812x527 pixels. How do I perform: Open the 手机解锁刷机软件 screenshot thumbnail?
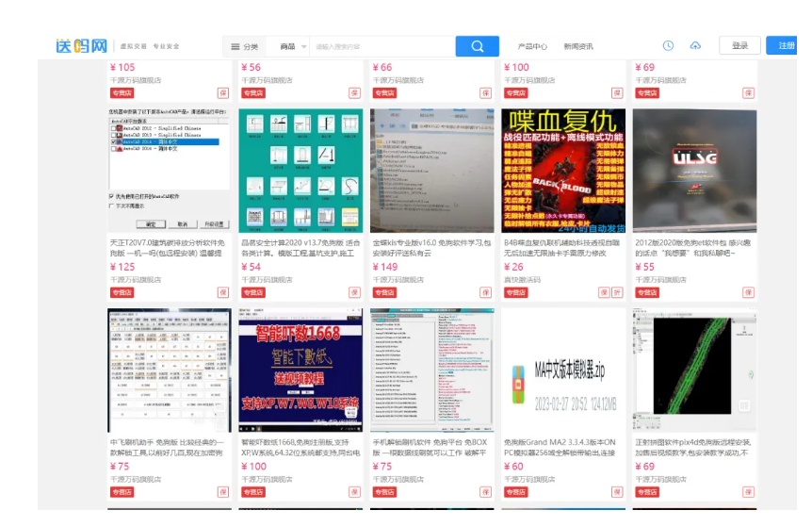click(431, 370)
